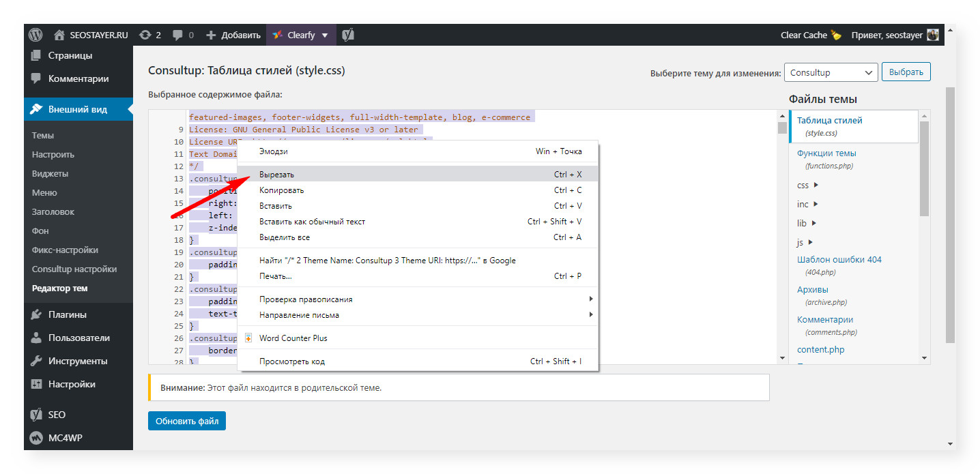Viewport: 980px width, 474px height.
Task: Expand Направление письма submenu
Action: click(x=418, y=315)
